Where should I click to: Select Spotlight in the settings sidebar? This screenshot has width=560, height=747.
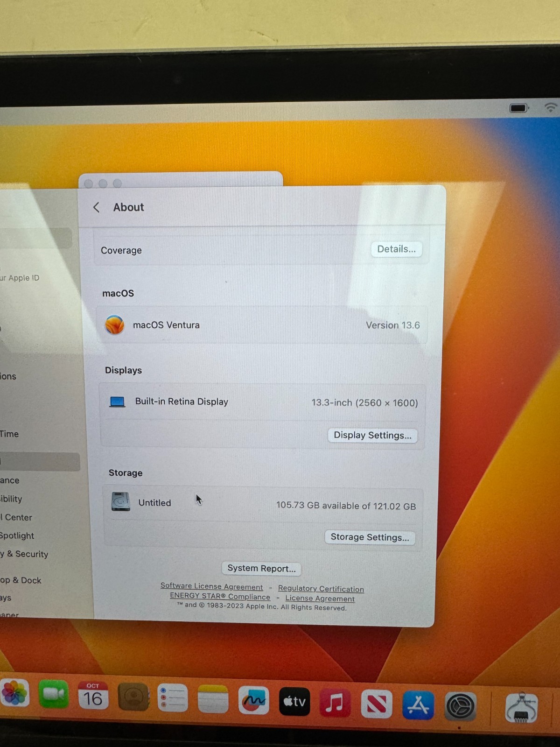pos(17,536)
